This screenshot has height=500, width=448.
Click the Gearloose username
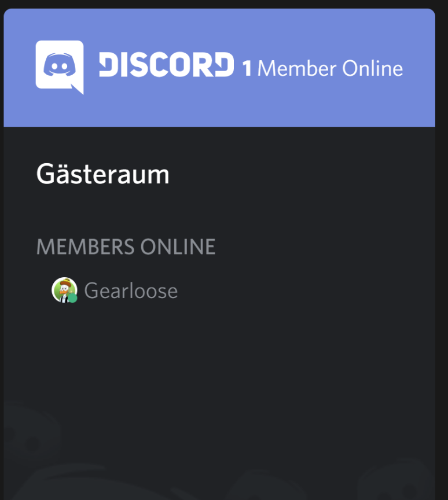point(131,291)
